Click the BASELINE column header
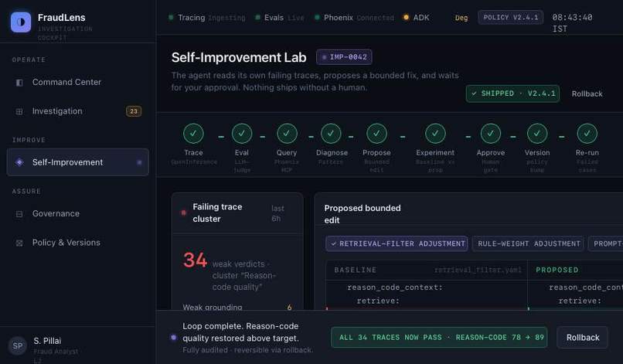This screenshot has width=623, height=364. tap(356, 270)
